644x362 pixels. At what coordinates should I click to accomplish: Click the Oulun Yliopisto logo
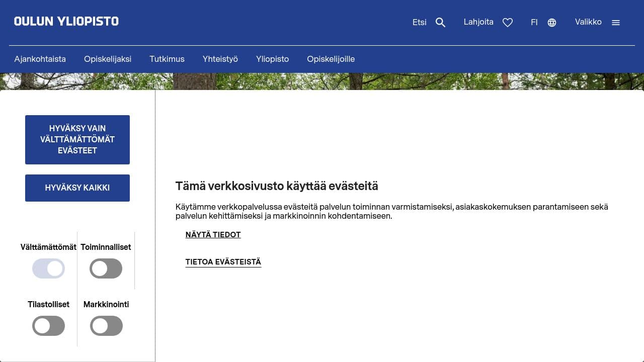66,21
